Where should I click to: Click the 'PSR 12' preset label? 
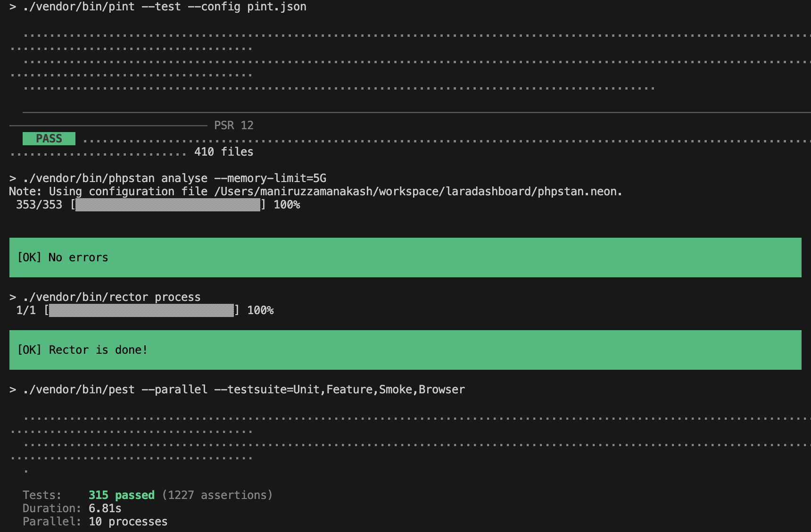[x=234, y=125]
